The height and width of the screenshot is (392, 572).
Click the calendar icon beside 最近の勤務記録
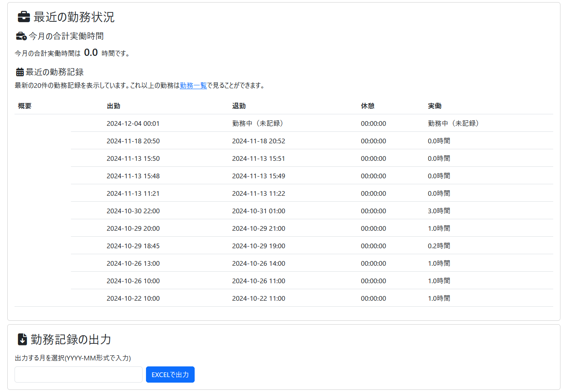(20, 72)
